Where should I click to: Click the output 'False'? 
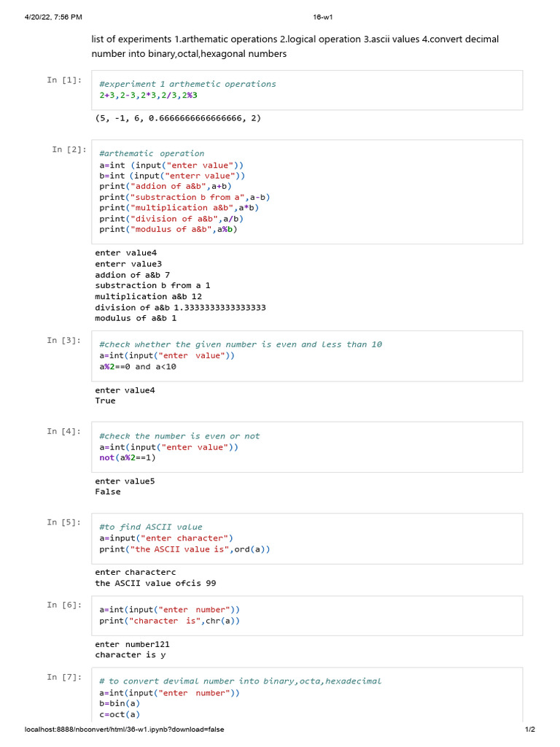coord(108,492)
